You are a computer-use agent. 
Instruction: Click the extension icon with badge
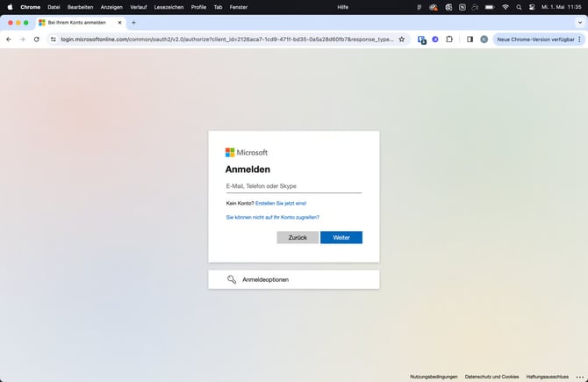click(x=421, y=40)
